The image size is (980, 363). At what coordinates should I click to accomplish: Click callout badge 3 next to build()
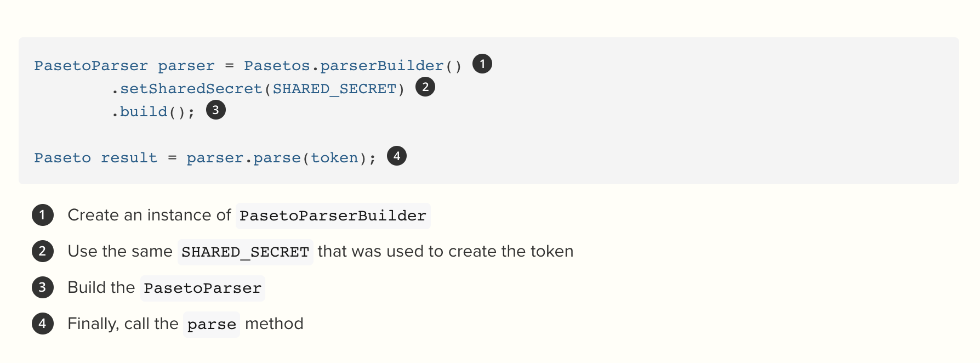[216, 110]
